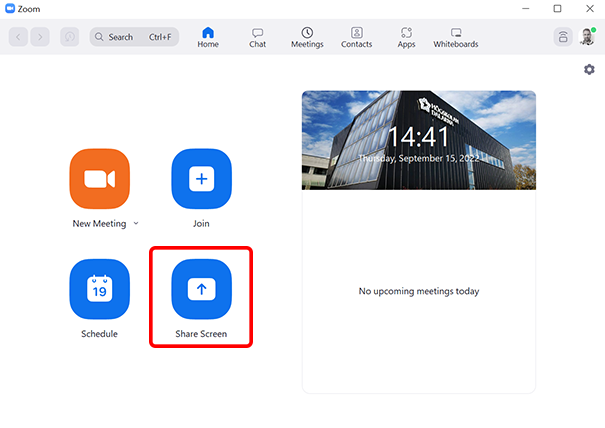Go back with left arrow button
The width and height of the screenshot is (605, 428).
tap(18, 37)
